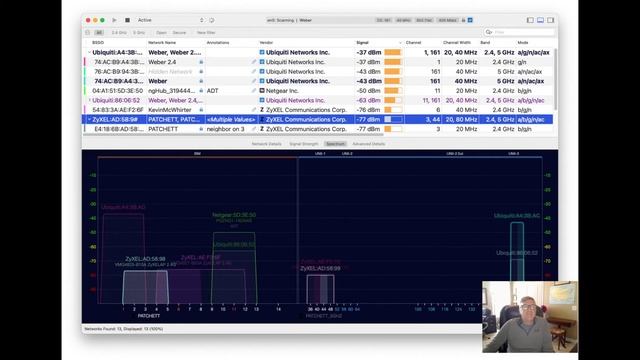This screenshot has height=360, width=640.
Task: Click the play (start scan) button
Action: (115, 20)
